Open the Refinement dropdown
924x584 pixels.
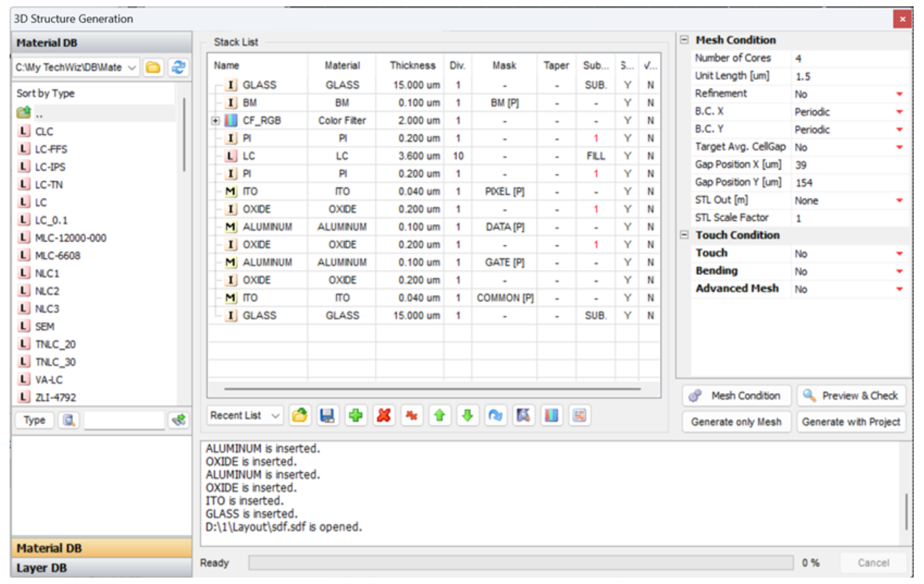tap(900, 94)
